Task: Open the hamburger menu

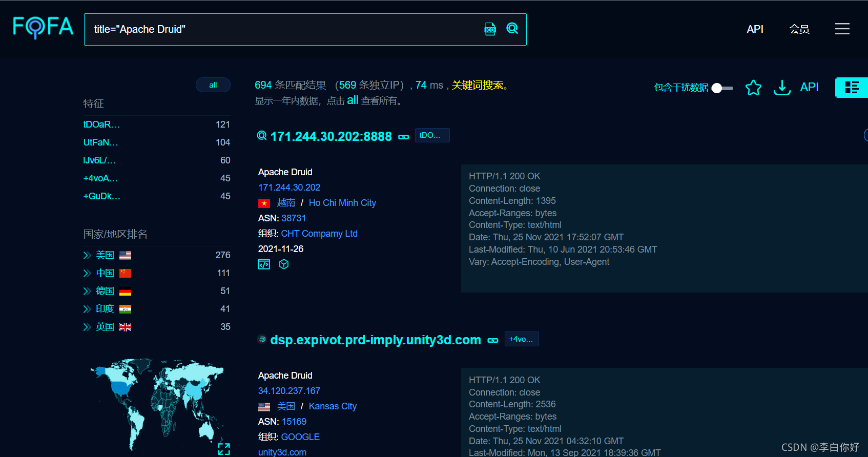Action: [x=842, y=29]
